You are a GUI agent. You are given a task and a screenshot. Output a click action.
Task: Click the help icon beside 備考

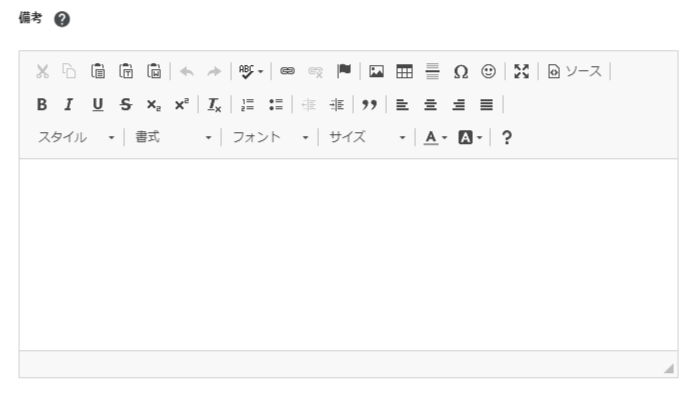pos(62,19)
